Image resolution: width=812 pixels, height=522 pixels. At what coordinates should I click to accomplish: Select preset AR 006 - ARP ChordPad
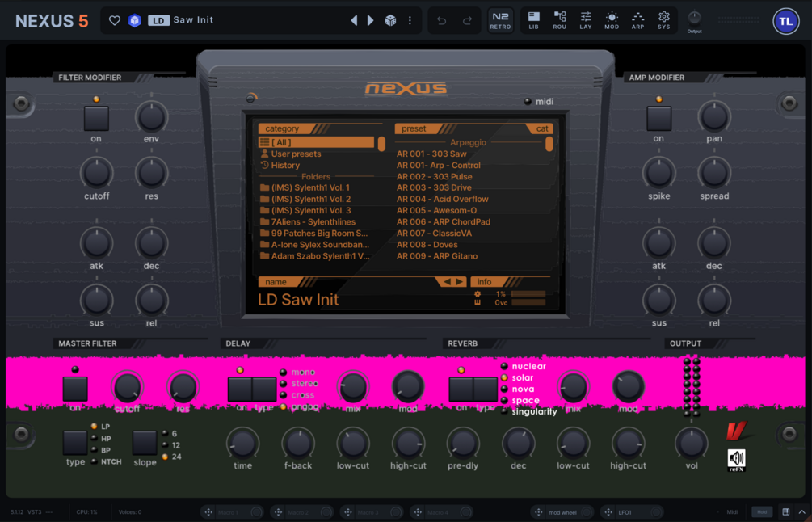click(x=444, y=221)
